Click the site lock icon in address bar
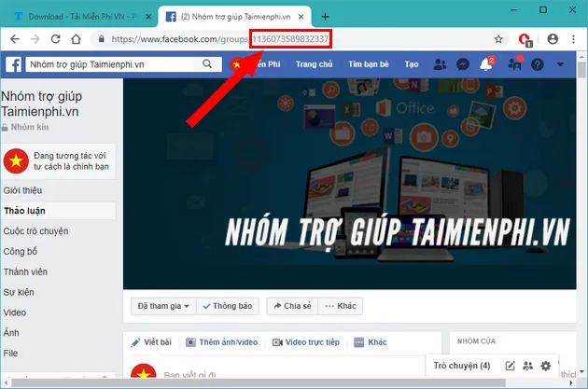The image size is (588, 389). point(101,38)
